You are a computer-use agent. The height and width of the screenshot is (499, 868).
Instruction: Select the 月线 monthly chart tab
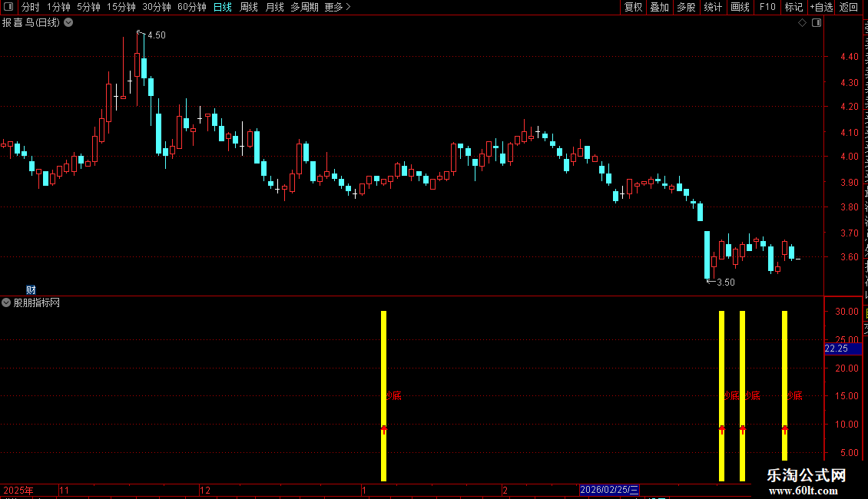pyautogui.click(x=274, y=7)
